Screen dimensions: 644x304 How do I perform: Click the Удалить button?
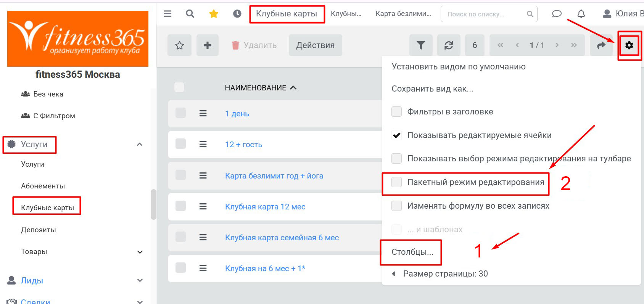pyautogui.click(x=254, y=45)
